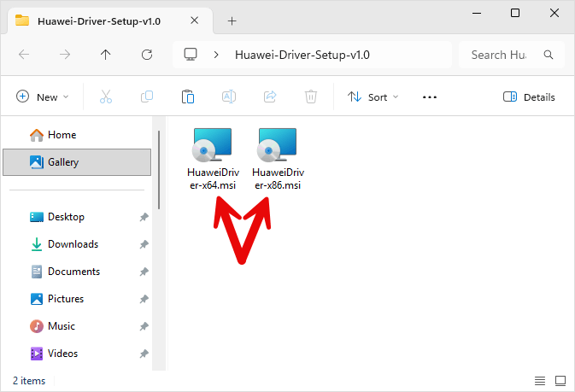575x392 pixels.
Task: Select the HuaweiDriver-x64.msi file
Action: point(213,159)
